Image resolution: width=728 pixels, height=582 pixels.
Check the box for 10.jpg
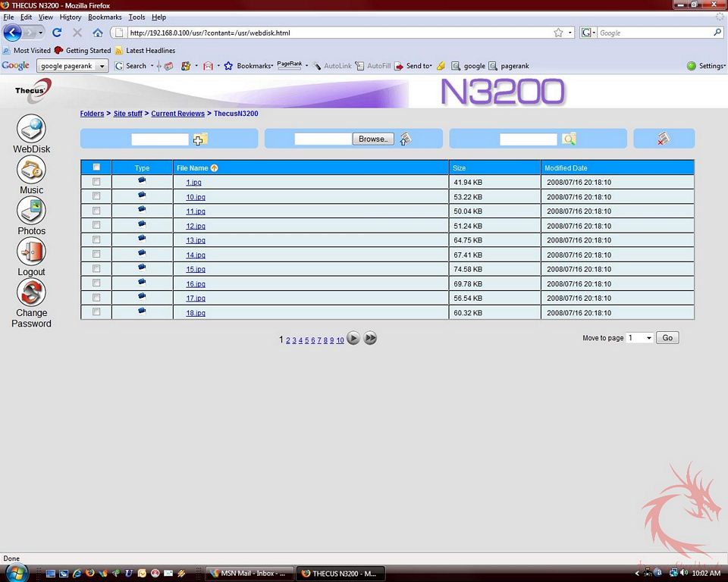96,196
